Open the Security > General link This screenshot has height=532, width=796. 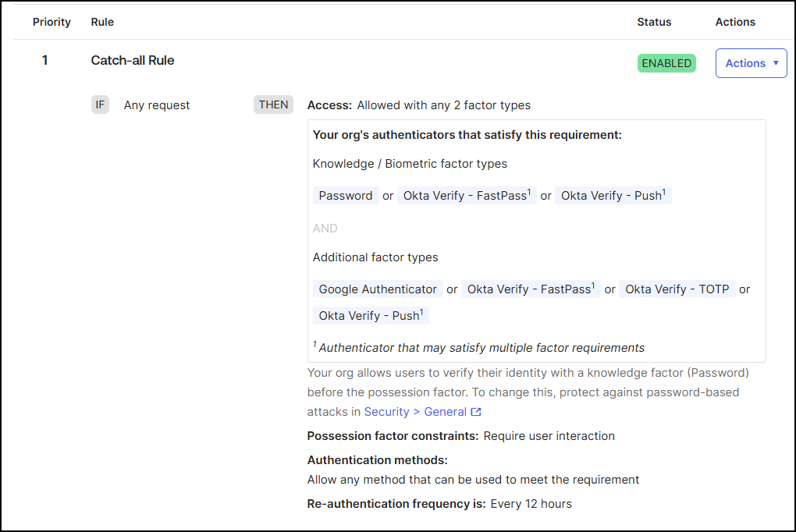point(415,412)
